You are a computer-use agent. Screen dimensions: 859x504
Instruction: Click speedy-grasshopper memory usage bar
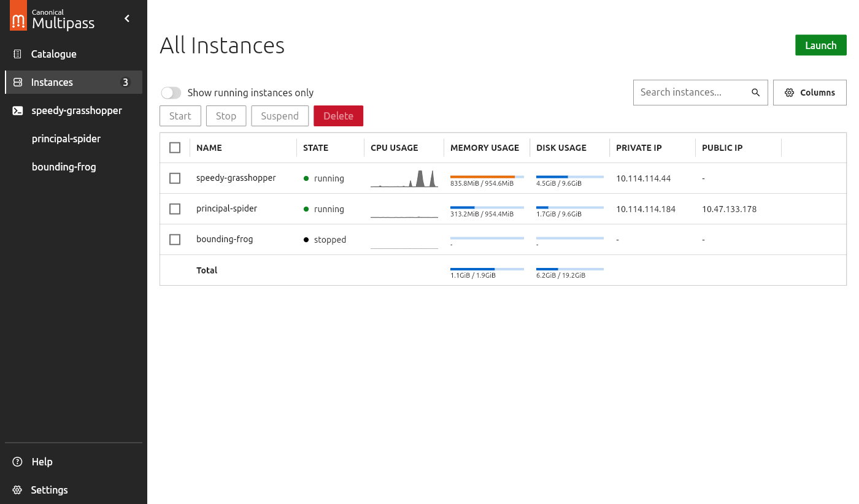tap(487, 177)
